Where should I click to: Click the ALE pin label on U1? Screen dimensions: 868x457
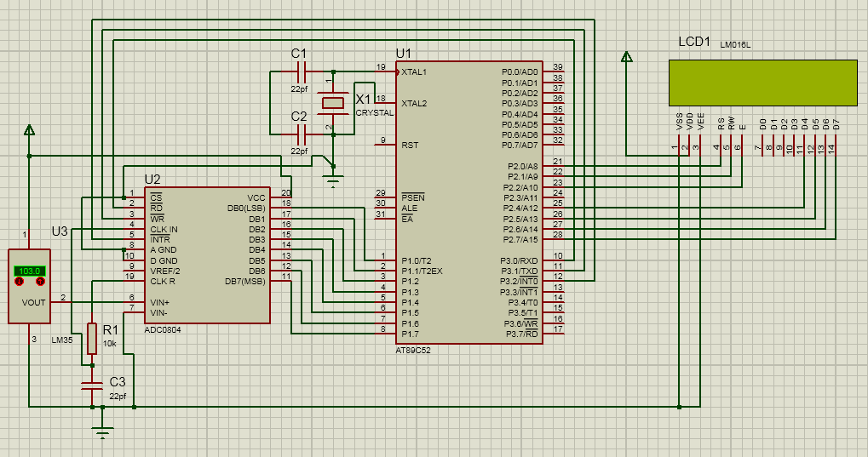point(409,208)
